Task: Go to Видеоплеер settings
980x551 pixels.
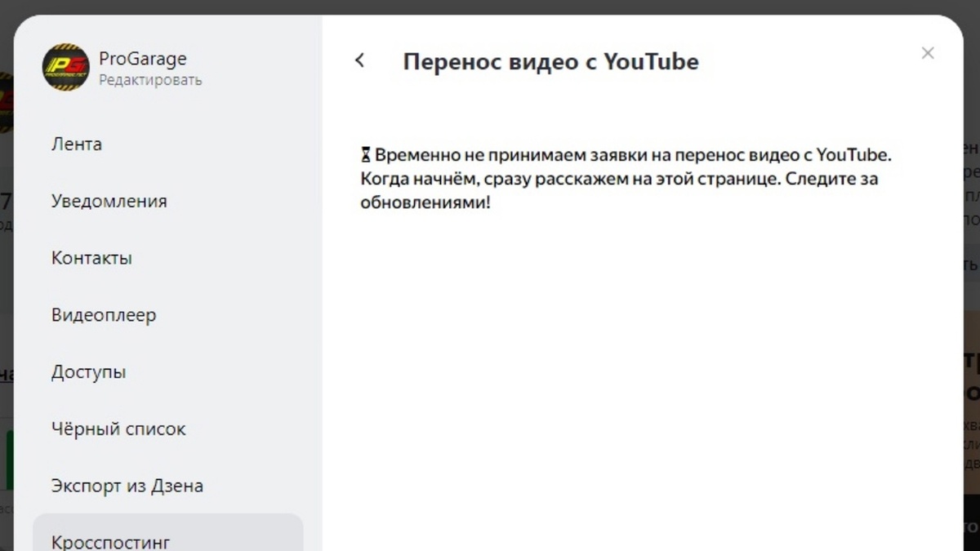Action: point(104,315)
